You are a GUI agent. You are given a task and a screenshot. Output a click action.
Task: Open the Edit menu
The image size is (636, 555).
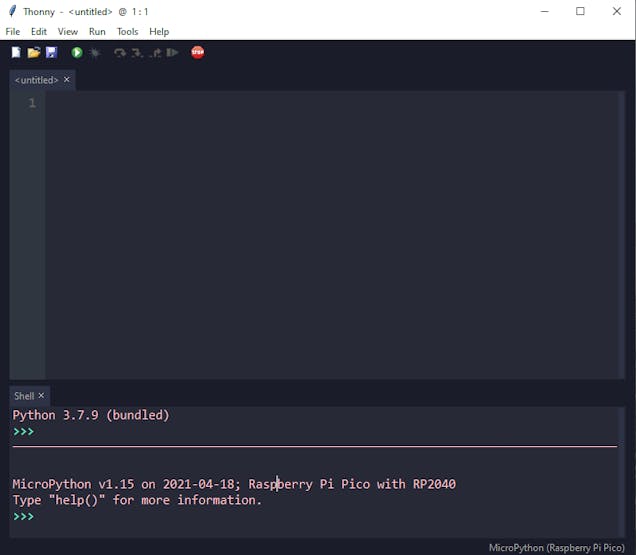(39, 32)
